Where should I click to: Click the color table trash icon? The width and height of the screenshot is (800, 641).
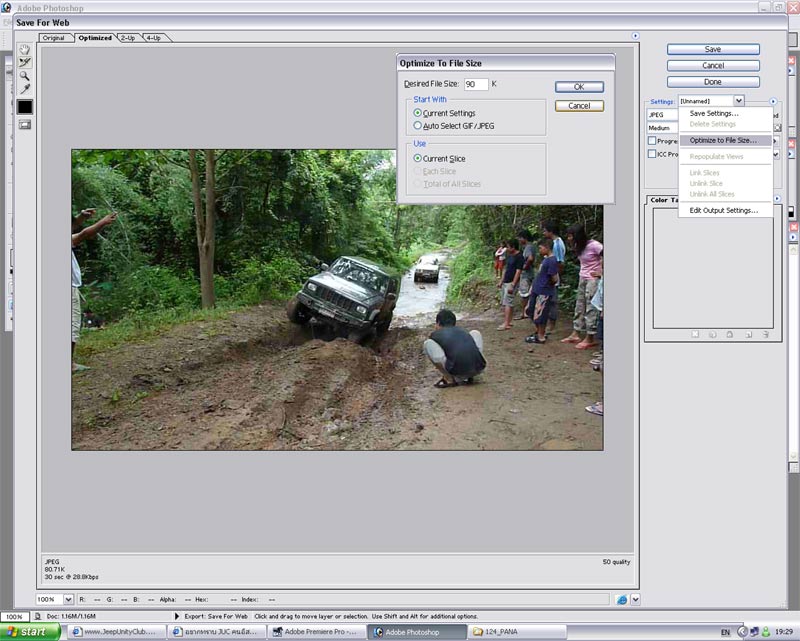coord(765,333)
